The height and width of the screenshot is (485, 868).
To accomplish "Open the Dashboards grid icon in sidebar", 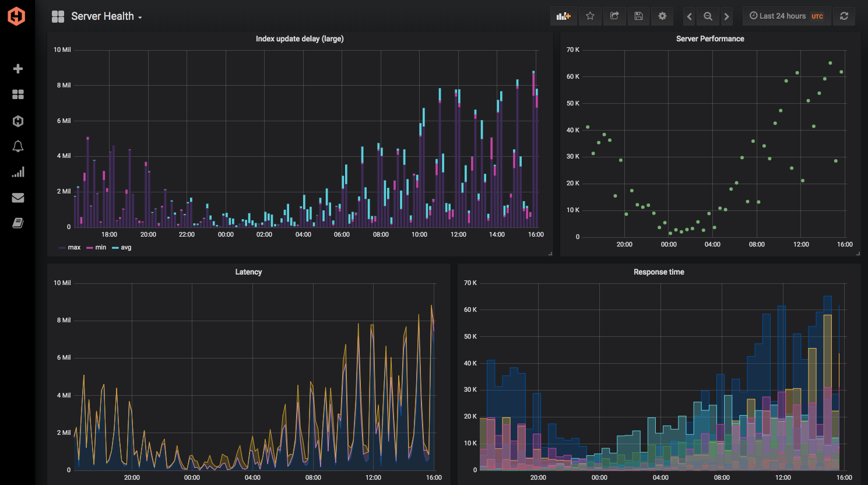I will pyautogui.click(x=17, y=94).
